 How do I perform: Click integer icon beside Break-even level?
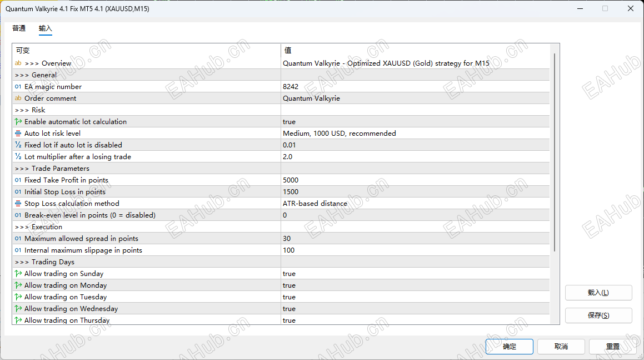[18, 215]
